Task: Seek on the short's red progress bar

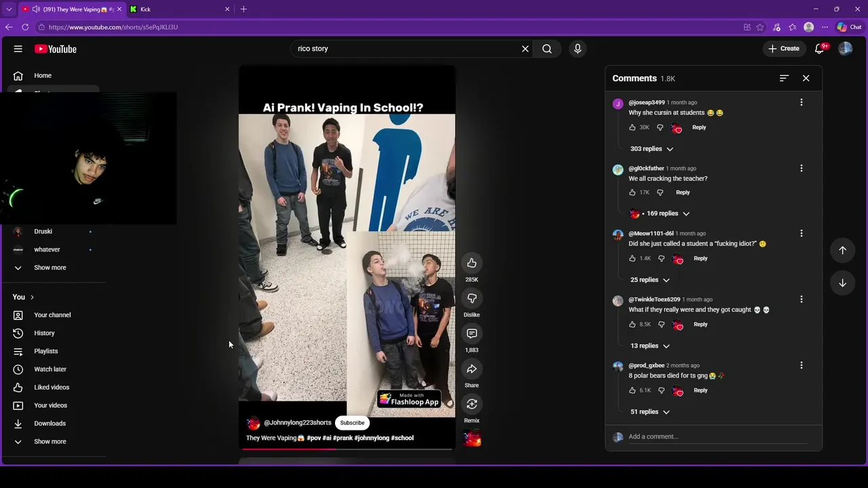Action: pos(348,449)
